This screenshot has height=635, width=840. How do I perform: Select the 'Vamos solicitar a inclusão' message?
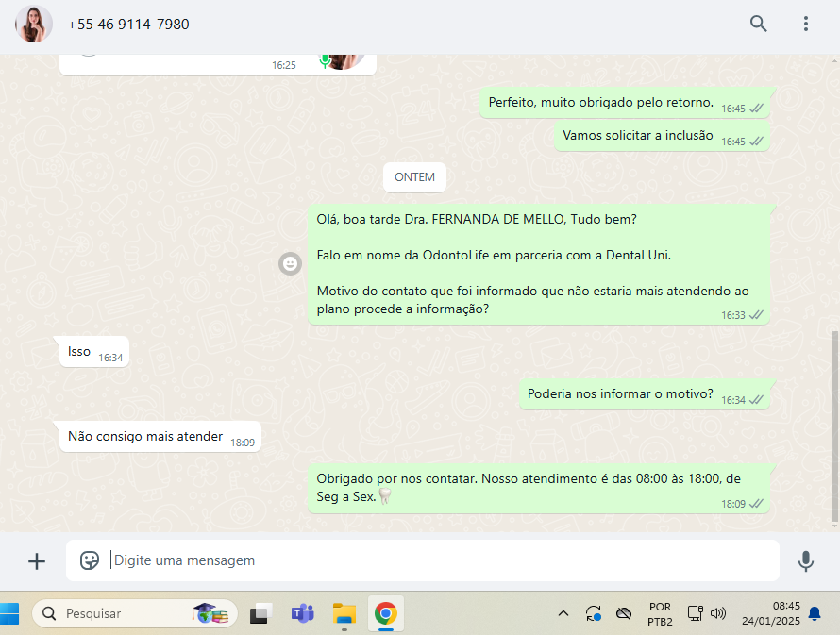663,136
